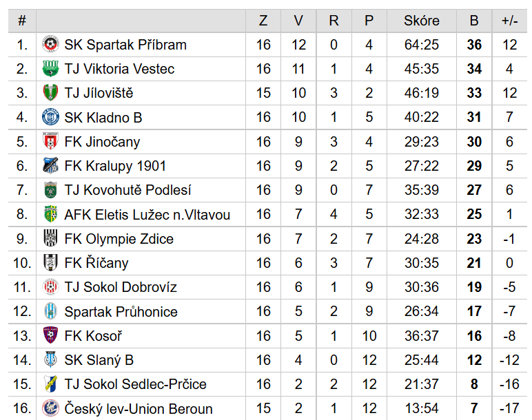Screen dimensions: 532x420
Task: Click the FK Kosoř club crest
Action: click(50, 335)
